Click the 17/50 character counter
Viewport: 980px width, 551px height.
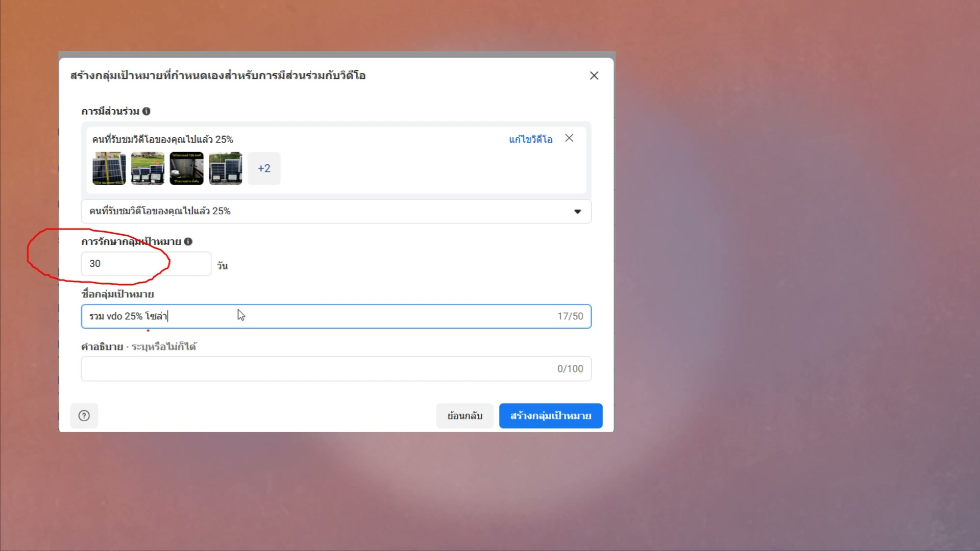click(570, 316)
